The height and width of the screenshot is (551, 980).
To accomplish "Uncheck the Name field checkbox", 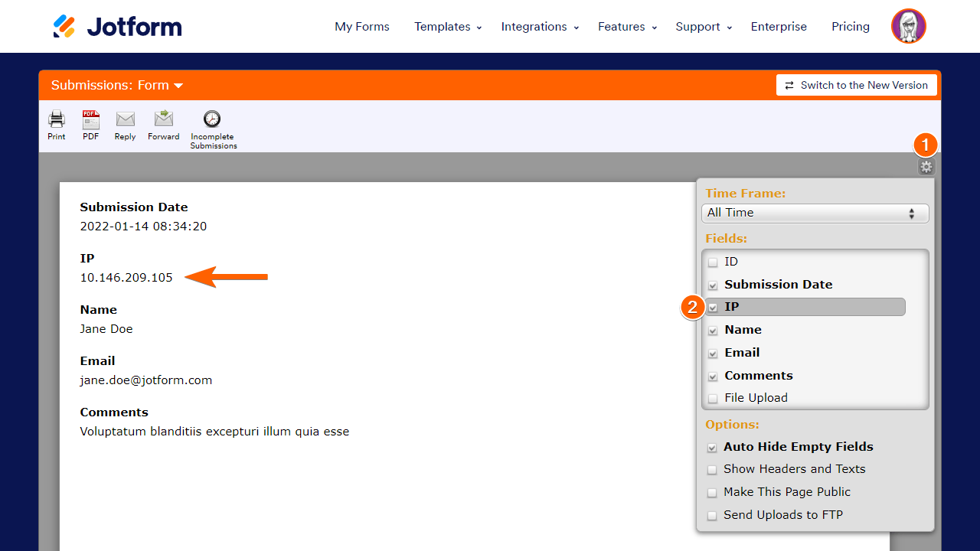I will pyautogui.click(x=713, y=331).
